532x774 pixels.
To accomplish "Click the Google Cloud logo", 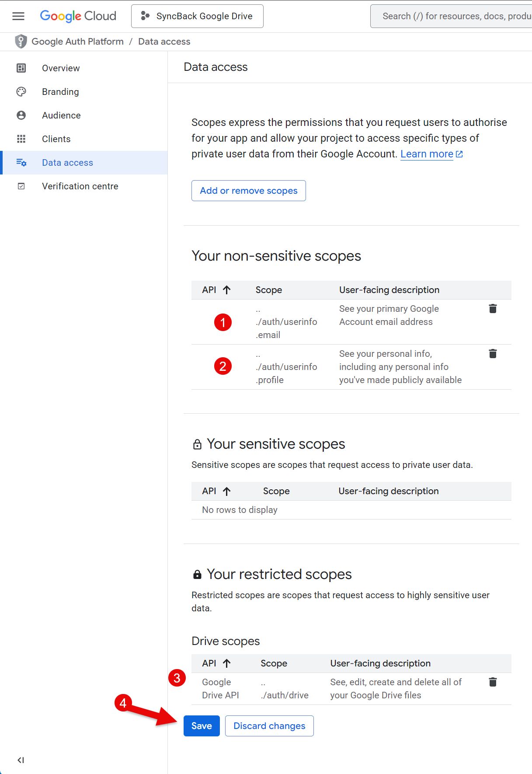I will [78, 16].
